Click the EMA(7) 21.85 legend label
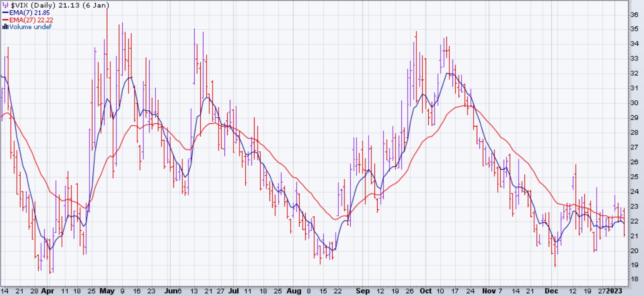The image size is (644, 296). [x=30, y=13]
